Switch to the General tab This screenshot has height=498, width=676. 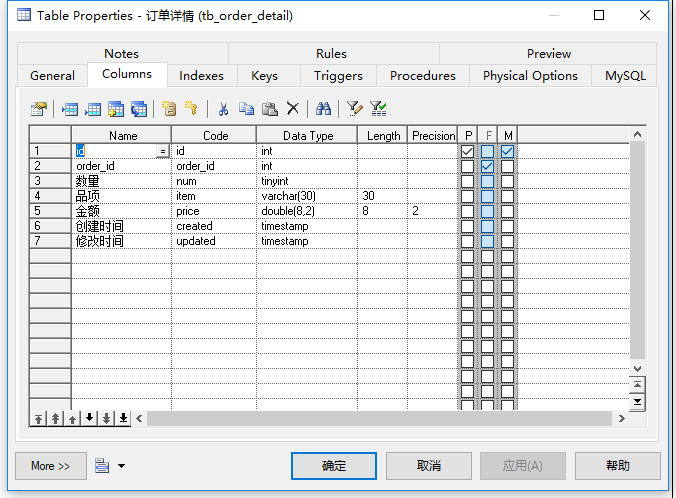coord(53,75)
